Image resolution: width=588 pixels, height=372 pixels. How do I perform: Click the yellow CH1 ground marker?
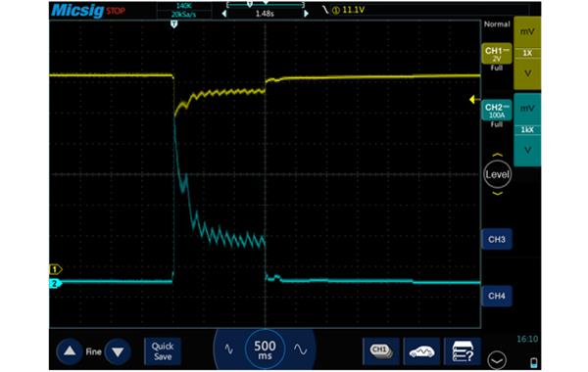click(56, 269)
